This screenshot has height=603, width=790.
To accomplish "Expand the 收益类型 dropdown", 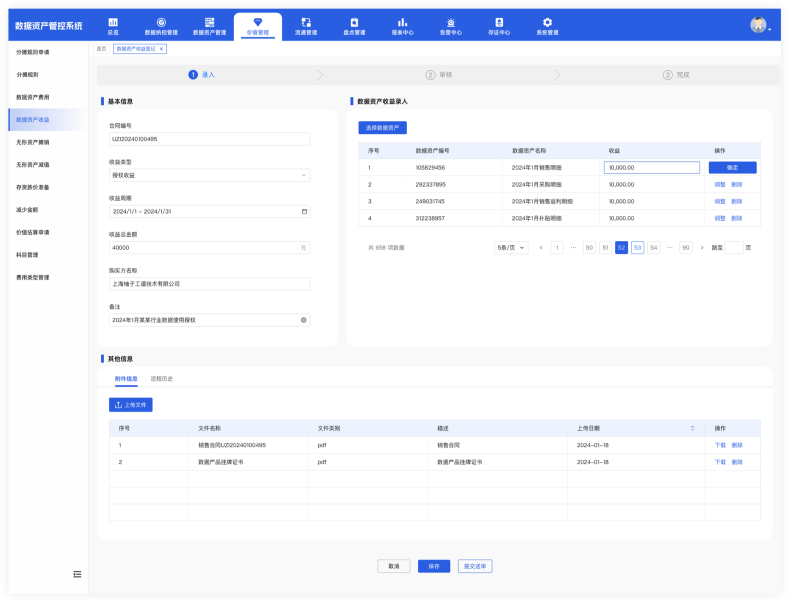I will tap(304, 175).
